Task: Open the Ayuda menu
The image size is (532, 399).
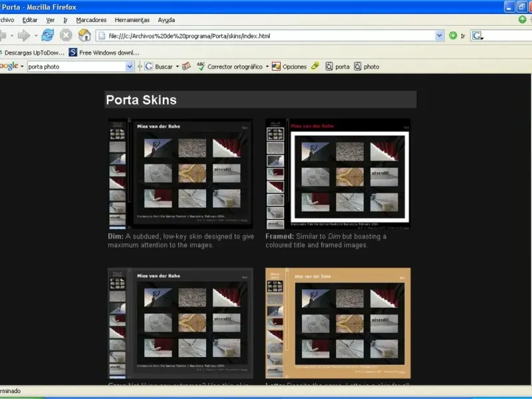Action: 166,20
